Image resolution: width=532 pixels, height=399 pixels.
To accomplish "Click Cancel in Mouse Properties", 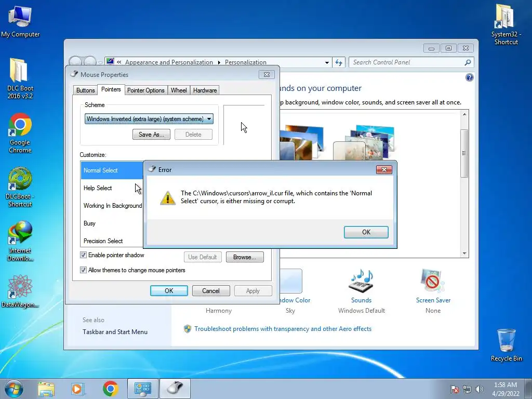I will click(211, 291).
